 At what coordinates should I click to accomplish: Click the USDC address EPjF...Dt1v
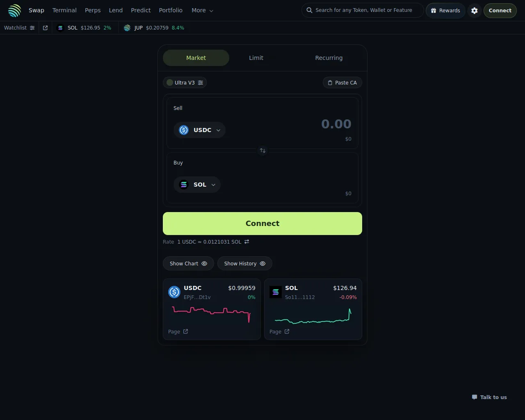point(197,297)
